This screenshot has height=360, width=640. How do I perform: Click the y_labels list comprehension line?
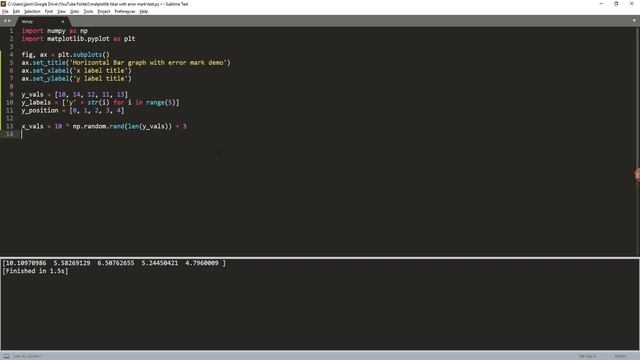coord(100,102)
